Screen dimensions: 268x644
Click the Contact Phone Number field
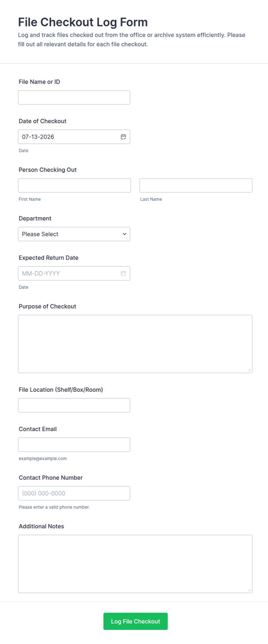pyautogui.click(x=74, y=493)
